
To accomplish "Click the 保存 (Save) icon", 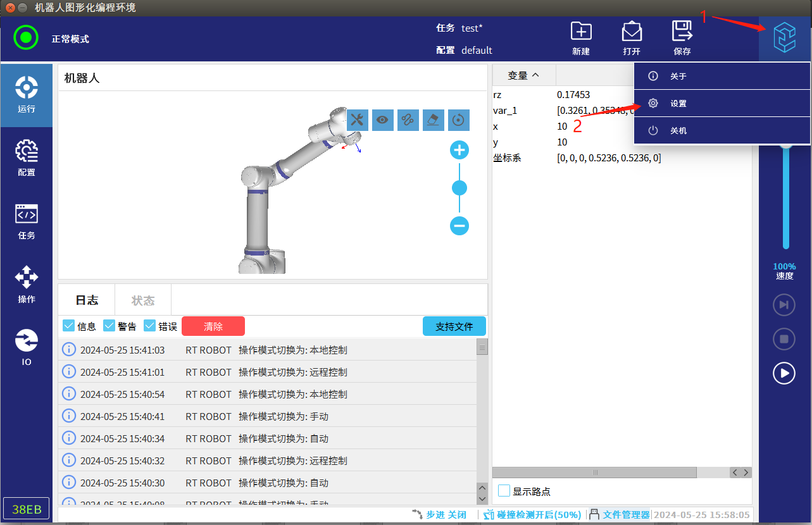I will pos(682,38).
